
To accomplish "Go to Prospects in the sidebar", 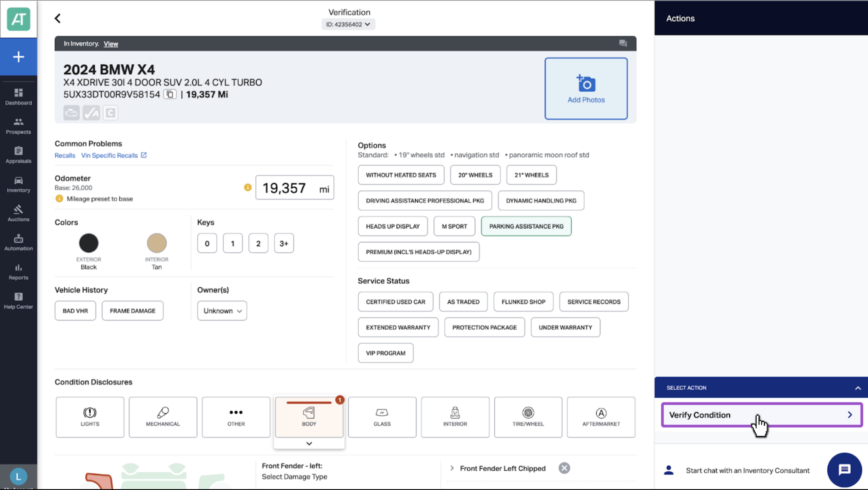I will pyautogui.click(x=18, y=126).
